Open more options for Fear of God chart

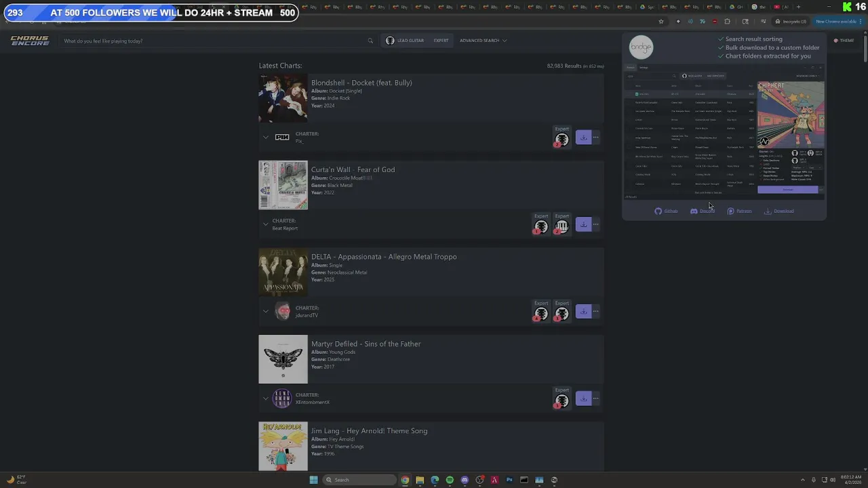pos(596,224)
